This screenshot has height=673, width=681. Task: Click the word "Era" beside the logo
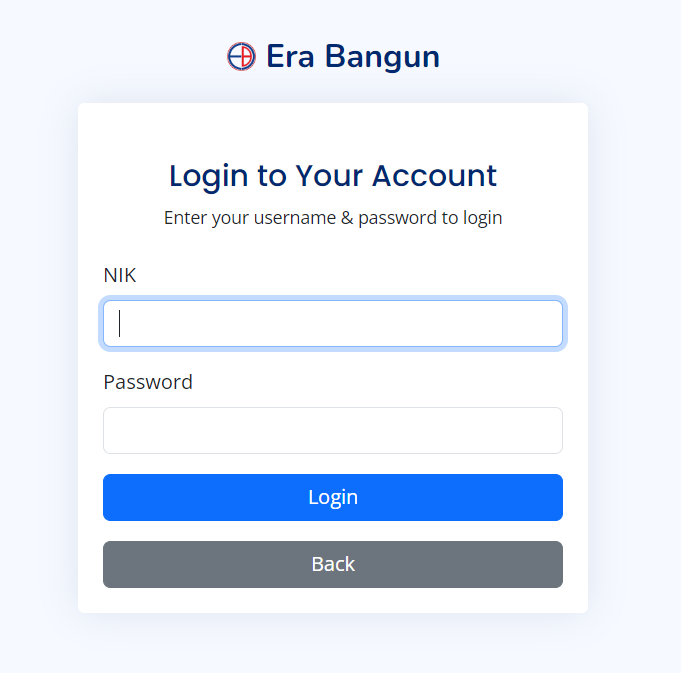[290, 56]
